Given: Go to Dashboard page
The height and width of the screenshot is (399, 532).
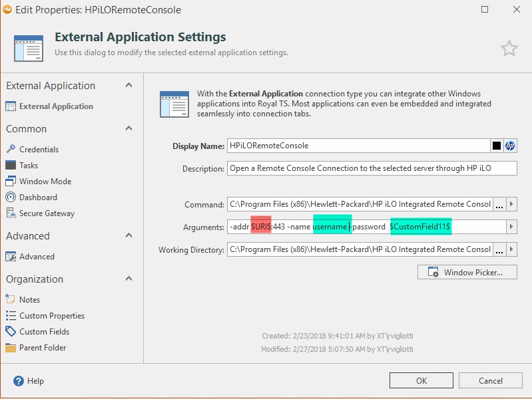Looking at the screenshot, I should (38, 198).
